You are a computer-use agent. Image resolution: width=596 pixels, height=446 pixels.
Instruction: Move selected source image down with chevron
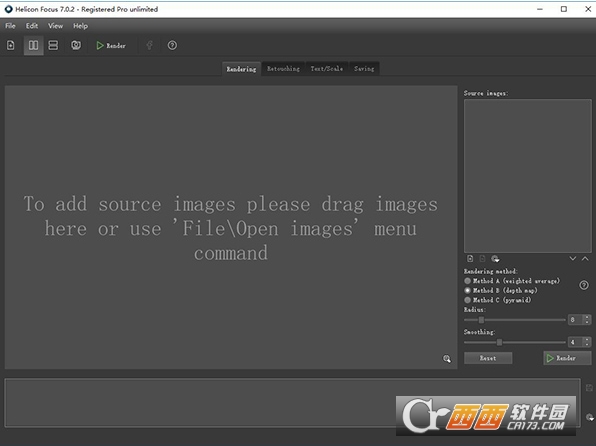(x=573, y=259)
